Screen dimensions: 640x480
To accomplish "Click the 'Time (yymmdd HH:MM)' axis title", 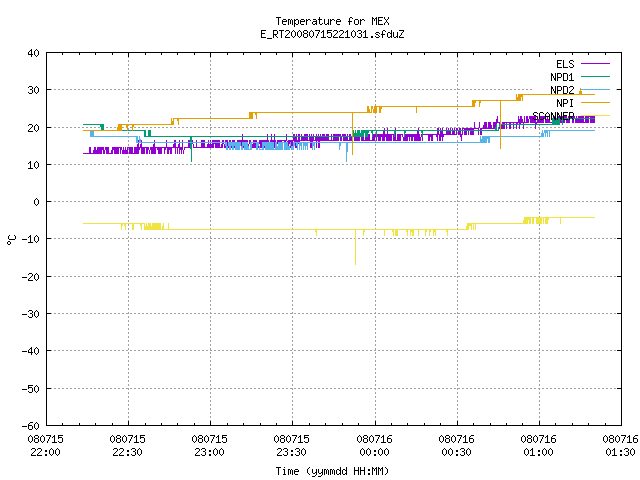I will click(x=332, y=471).
